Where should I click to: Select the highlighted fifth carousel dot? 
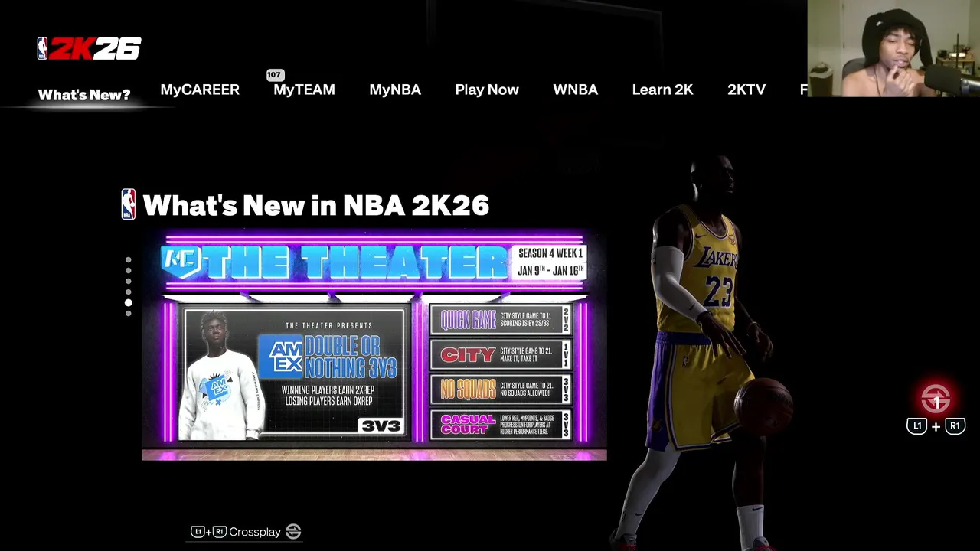128,302
